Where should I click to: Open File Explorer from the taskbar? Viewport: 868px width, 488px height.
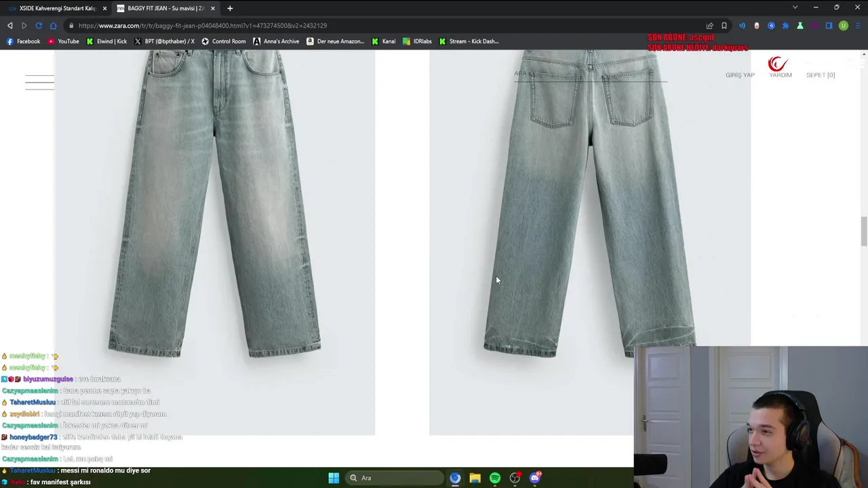coord(475,478)
